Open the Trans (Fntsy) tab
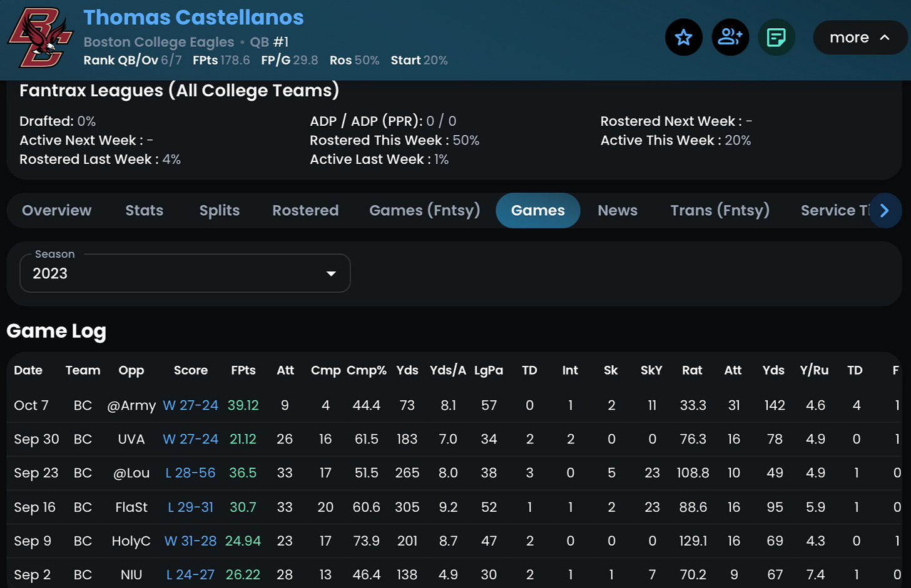The width and height of the screenshot is (911, 588). tap(720, 211)
